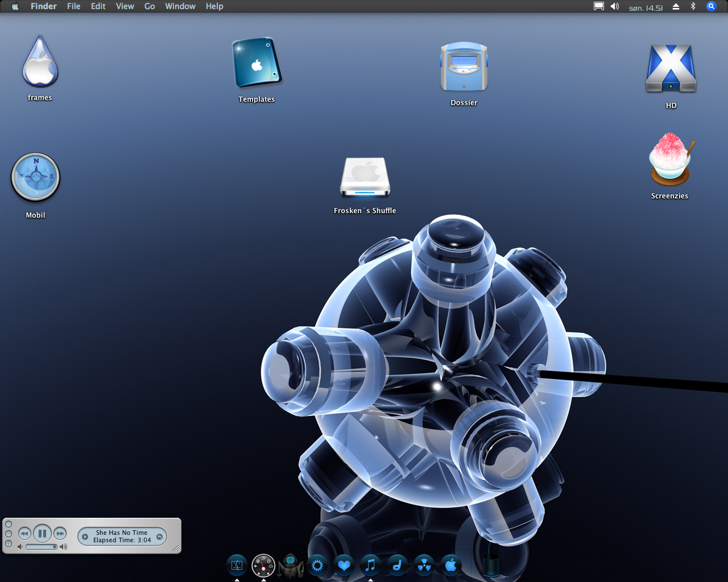This screenshot has width=728, height=582.
Task: Open the blue Apple logo dock icon
Action: point(450,565)
